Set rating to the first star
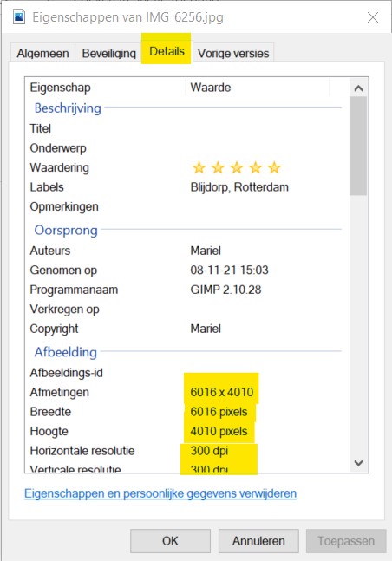The image size is (392, 561). click(199, 167)
